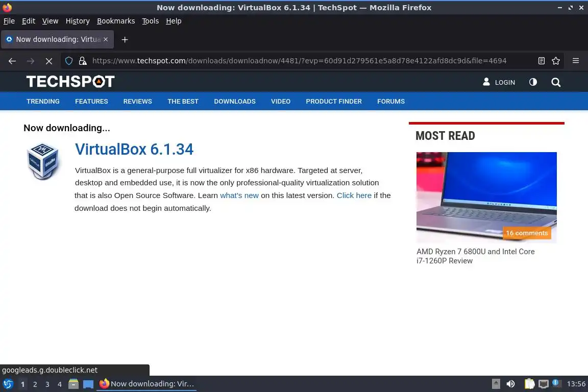This screenshot has height=392, width=588.
Task: Open the File menu
Action: click(x=9, y=21)
